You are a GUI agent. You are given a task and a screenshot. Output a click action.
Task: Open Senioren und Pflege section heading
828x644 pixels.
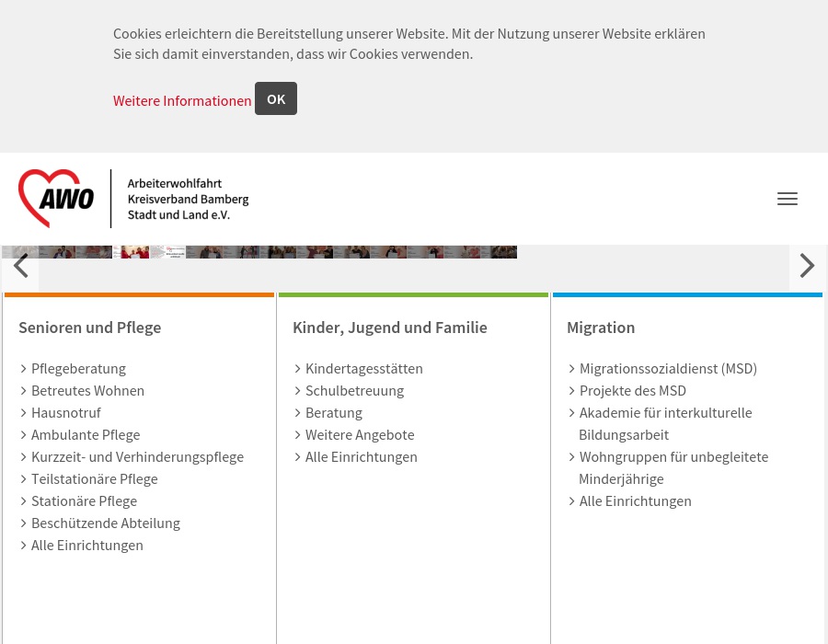point(90,328)
